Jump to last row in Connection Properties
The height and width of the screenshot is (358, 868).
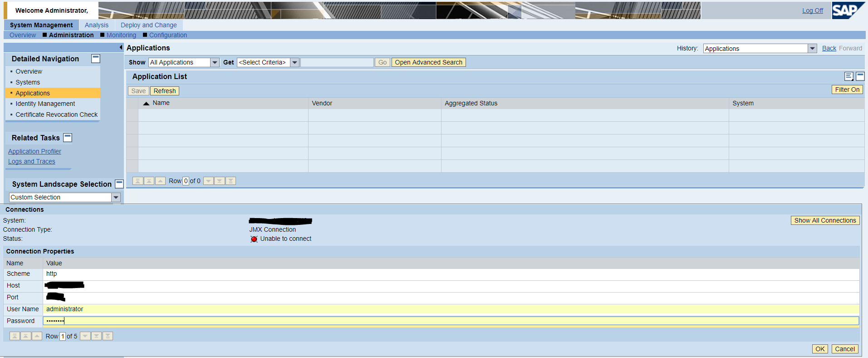pyautogui.click(x=108, y=336)
